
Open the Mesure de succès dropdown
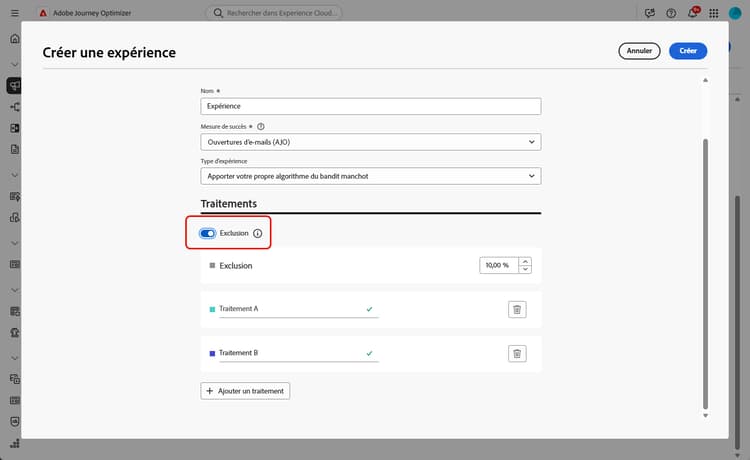[370, 142]
